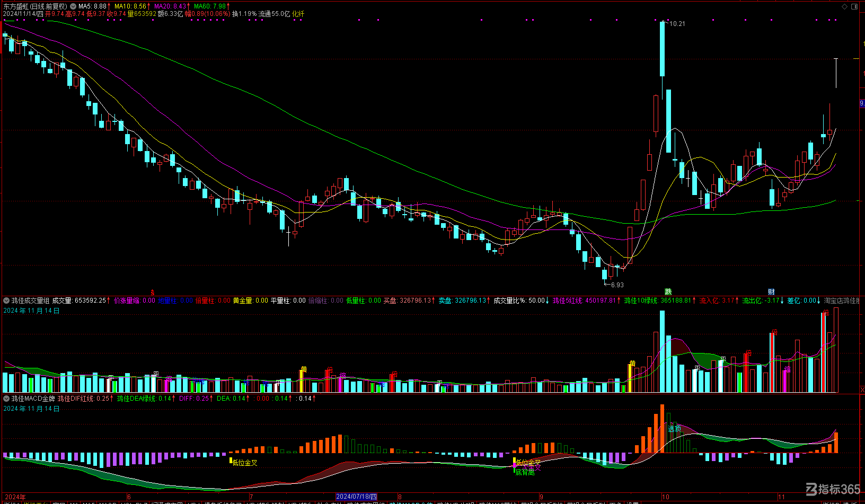The height and width of the screenshot is (504, 865).
Task: Open dropdown arrow beside 东方盛虹 chart title
Action: (x=73, y=6)
